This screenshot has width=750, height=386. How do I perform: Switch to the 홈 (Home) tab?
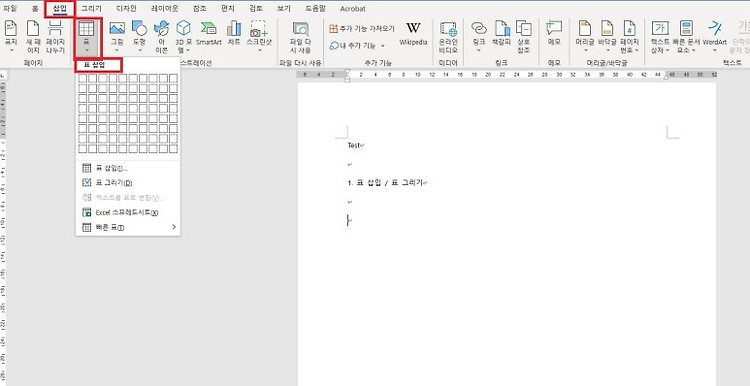coord(35,9)
